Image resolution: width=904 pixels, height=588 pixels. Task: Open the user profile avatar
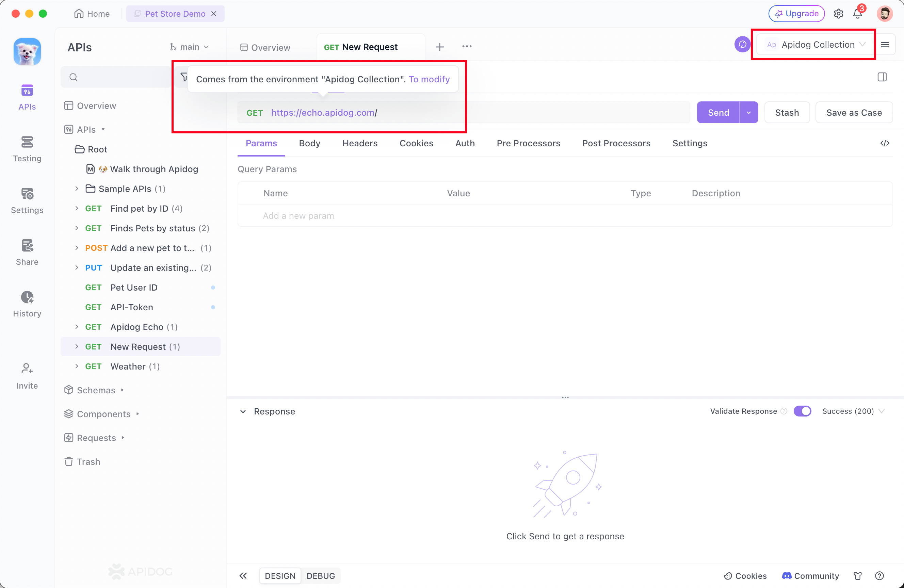pyautogui.click(x=885, y=14)
